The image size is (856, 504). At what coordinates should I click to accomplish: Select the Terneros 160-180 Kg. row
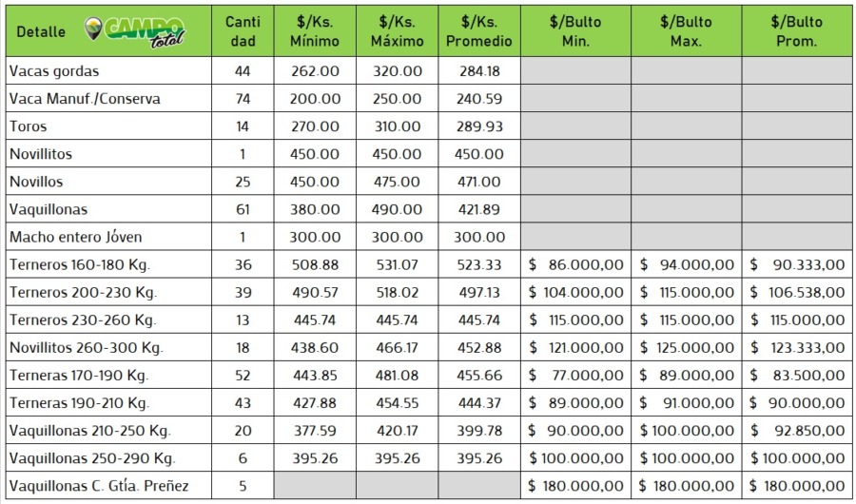(x=80, y=264)
